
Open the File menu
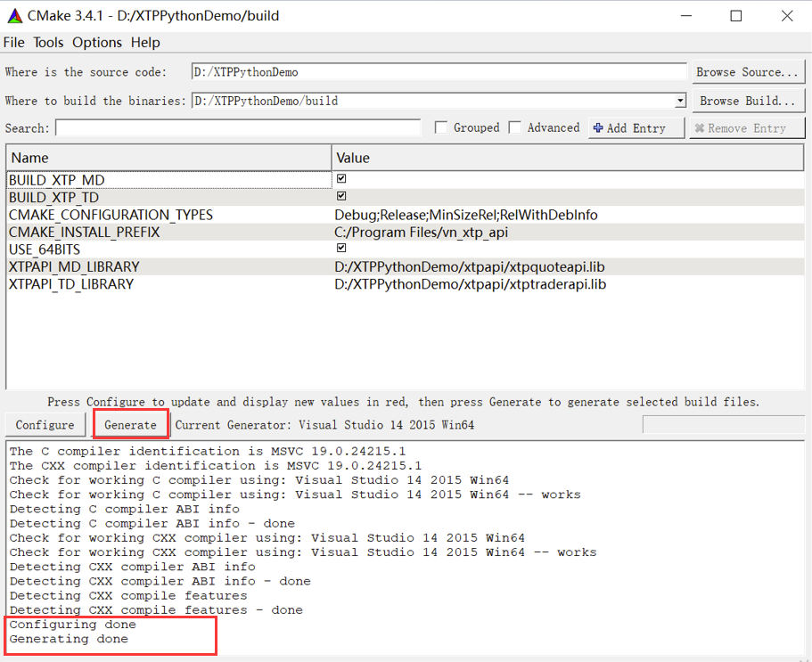point(14,43)
